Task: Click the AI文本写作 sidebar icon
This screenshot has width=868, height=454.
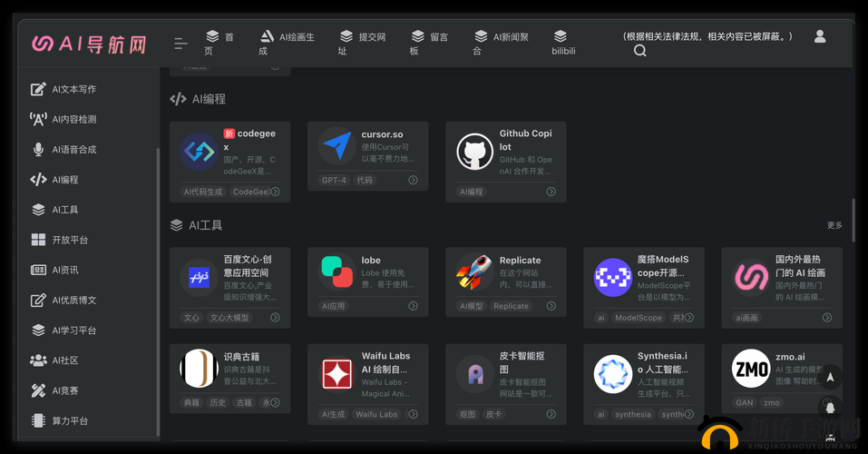Action: 38,89
